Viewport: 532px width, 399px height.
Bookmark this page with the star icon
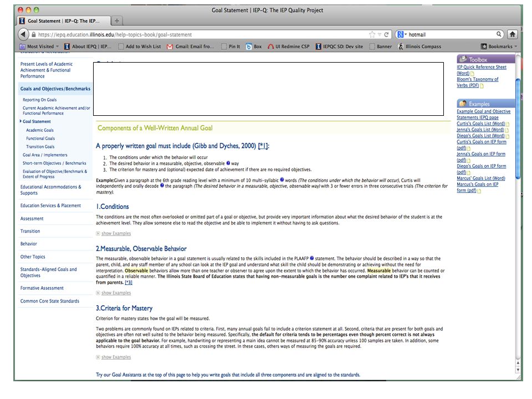coord(372,34)
